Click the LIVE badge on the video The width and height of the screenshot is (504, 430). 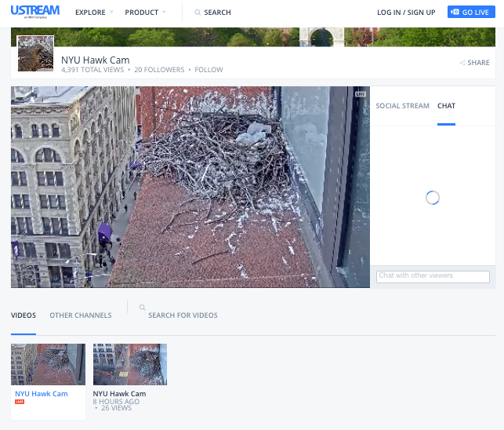pyautogui.click(x=361, y=94)
